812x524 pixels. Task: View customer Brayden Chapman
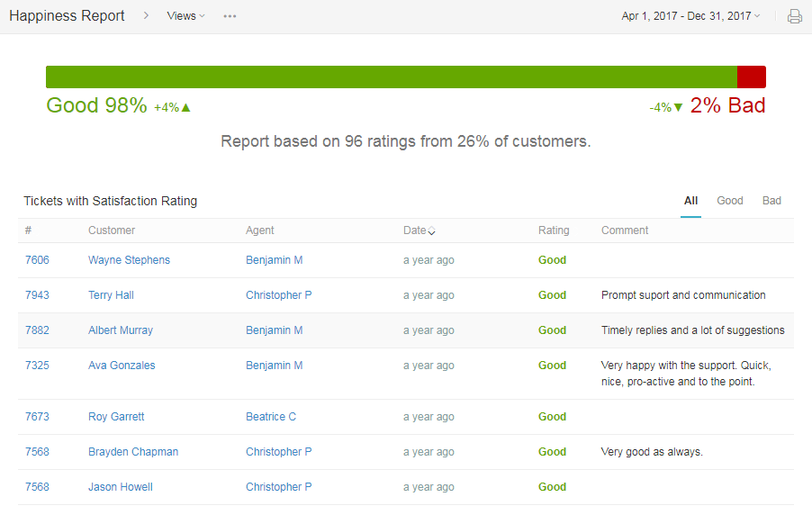pyautogui.click(x=133, y=452)
